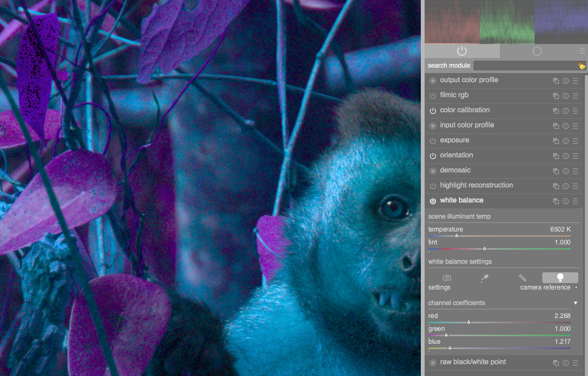Click the RGB parade histogram display
588x376 pixels.
pos(506,21)
